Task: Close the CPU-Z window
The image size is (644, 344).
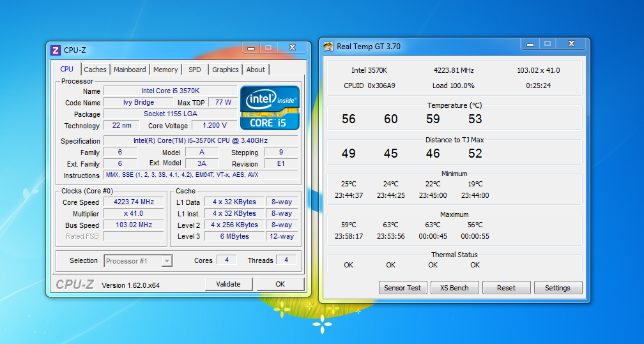Action: [x=292, y=48]
